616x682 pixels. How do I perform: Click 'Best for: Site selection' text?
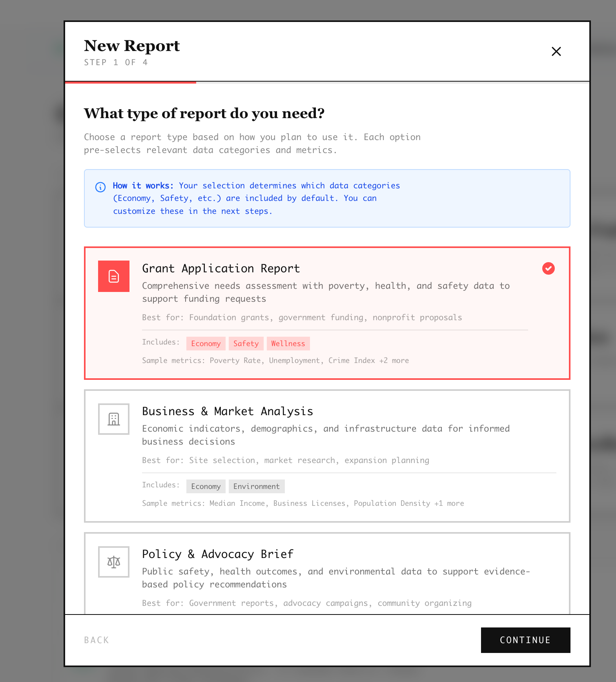tap(286, 460)
